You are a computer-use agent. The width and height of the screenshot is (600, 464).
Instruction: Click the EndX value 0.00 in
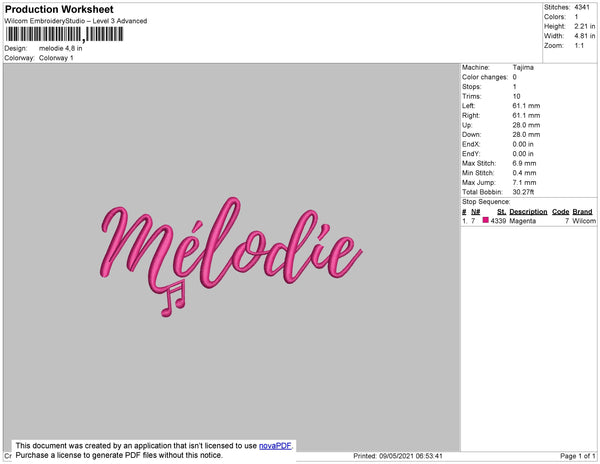click(523, 144)
